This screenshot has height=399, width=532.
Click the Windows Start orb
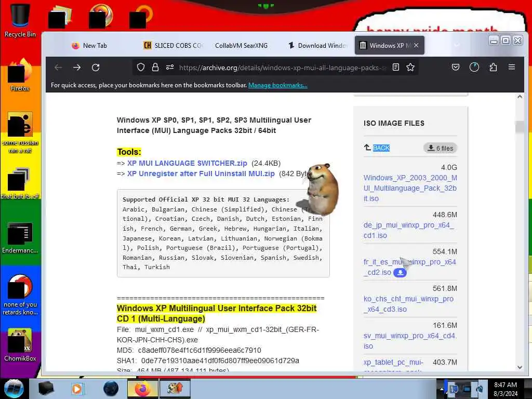(x=14, y=389)
